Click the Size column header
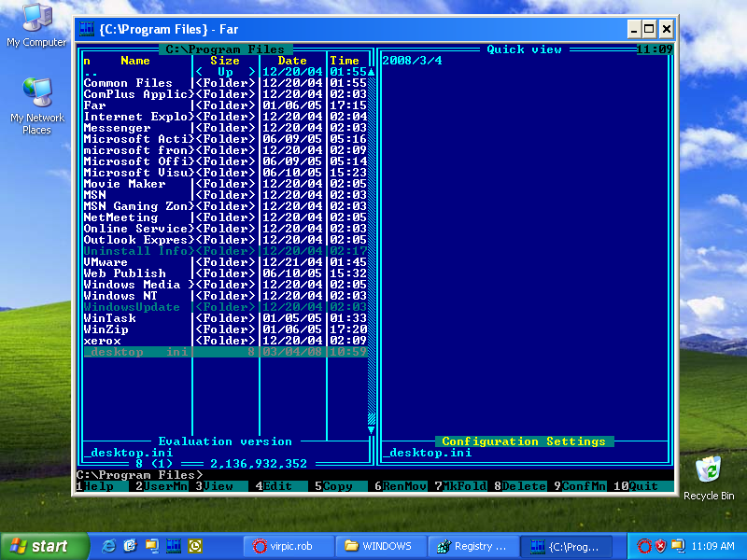The width and height of the screenshot is (747, 560). [x=225, y=61]
